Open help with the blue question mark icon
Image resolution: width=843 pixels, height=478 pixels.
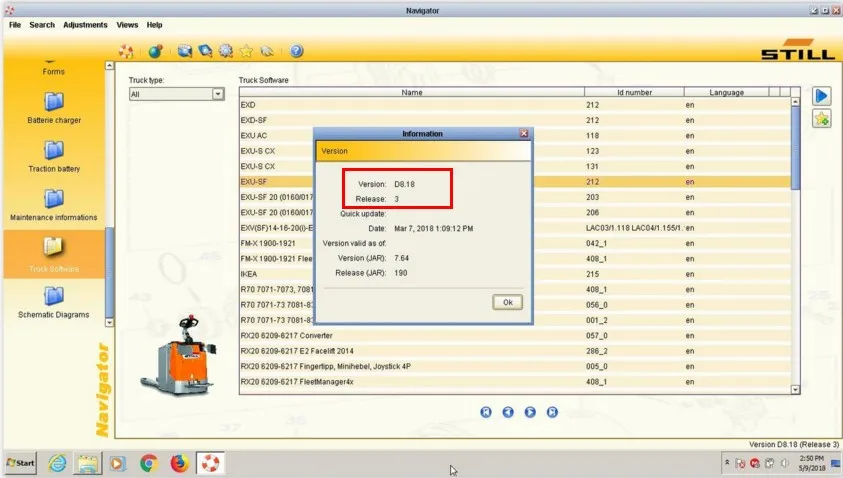pyautogui.click(x=296, y=51)
